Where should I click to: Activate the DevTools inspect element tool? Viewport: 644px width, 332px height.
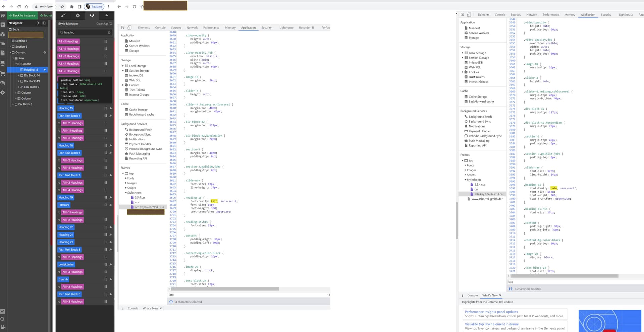(x=123, y=27)
